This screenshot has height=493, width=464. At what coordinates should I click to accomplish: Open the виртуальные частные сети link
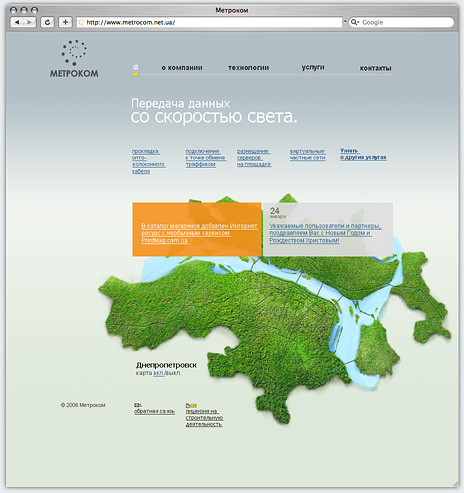(x=307, y=154)
